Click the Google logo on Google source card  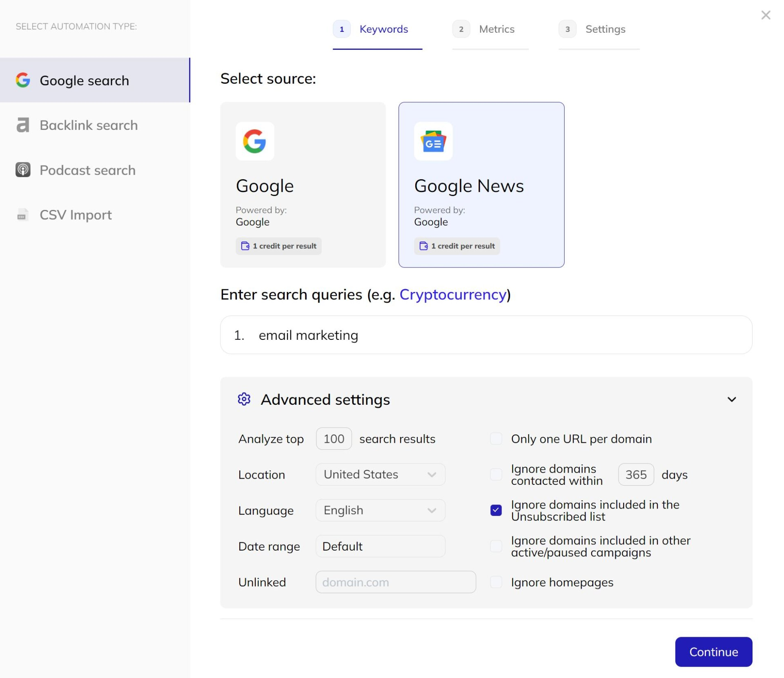tap(255, 141)
